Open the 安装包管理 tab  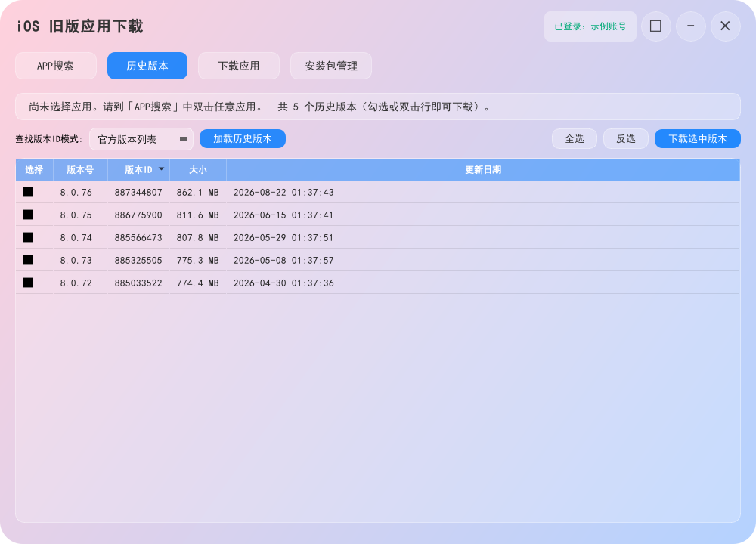click(x=331, y=66)
